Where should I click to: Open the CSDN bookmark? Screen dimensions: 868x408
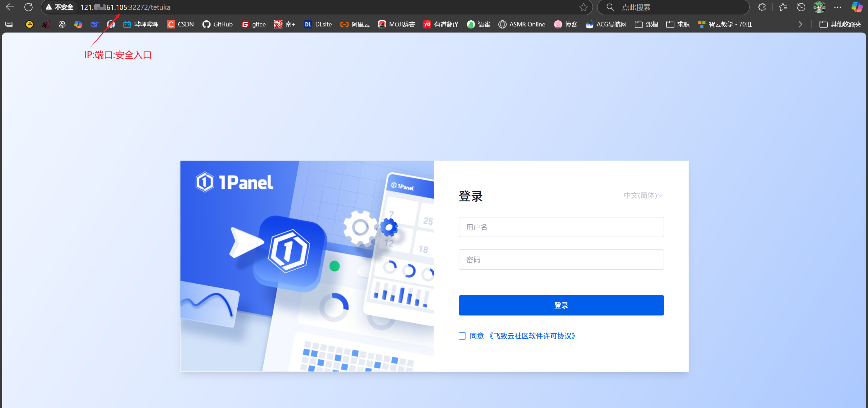click(x=180, y=24)
